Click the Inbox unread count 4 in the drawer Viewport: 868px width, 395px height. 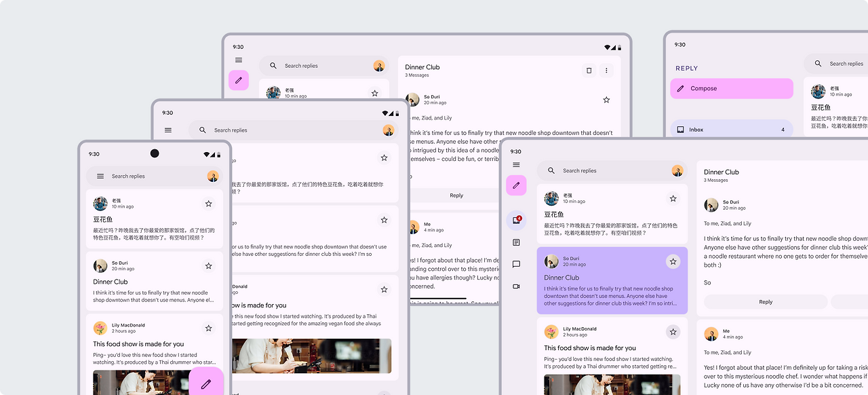pos(783,130)
